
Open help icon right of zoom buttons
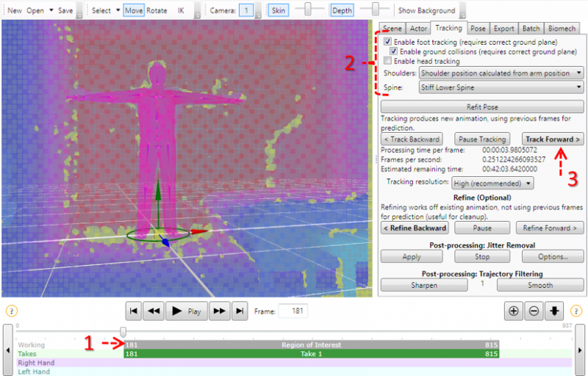click(576, 311)
